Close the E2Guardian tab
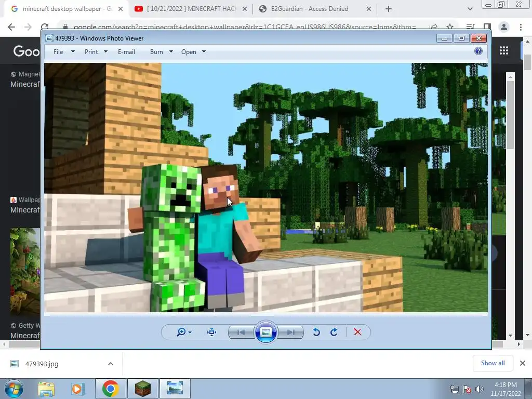The height and width of the screenshot is (399, 532). [x=369, y=9]
